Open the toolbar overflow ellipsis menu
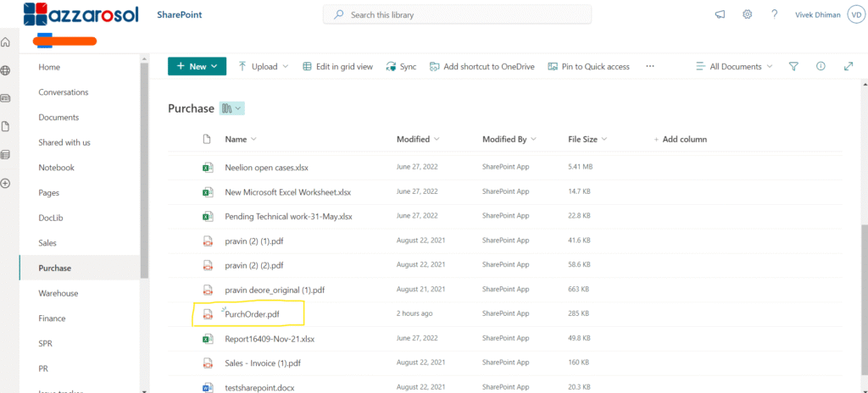868x393 pixels. pos(650,66)
